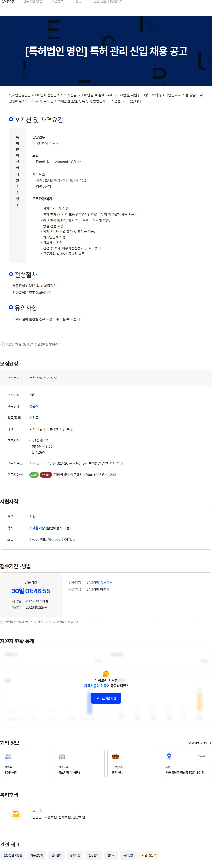Viewport: 212px width, 868px height.
Task: Click the chevron after the address 지도보기
Action: [122, 463]
